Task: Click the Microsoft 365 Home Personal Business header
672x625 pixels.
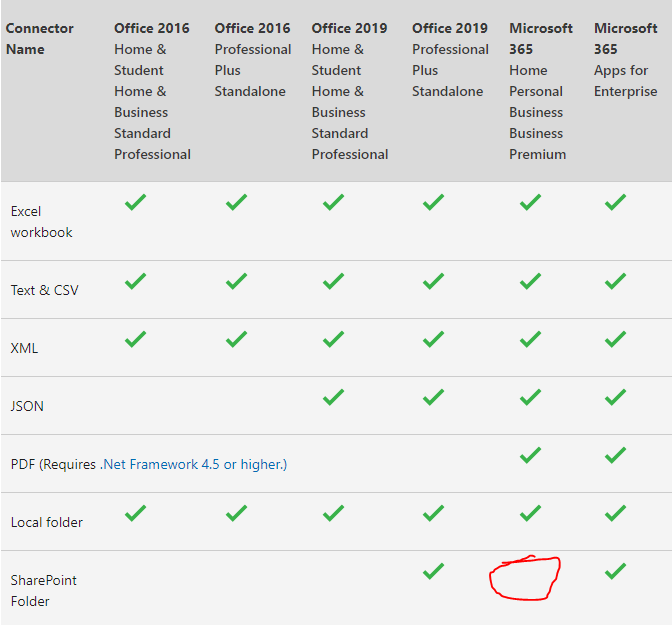Action: click(541, 91)
